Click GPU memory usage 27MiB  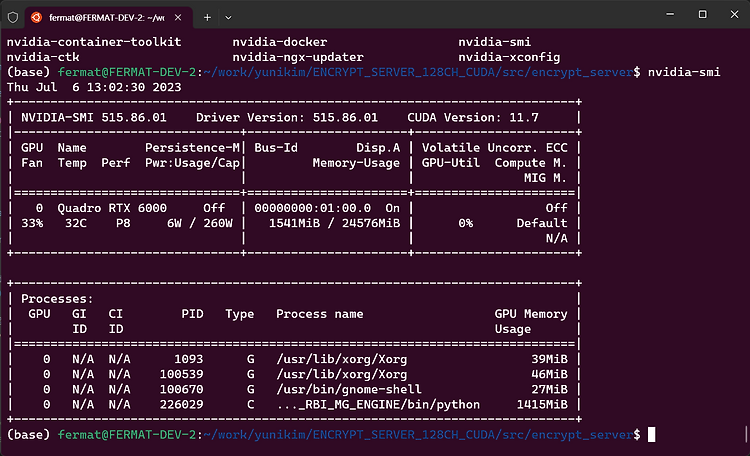tap(549, 389)
